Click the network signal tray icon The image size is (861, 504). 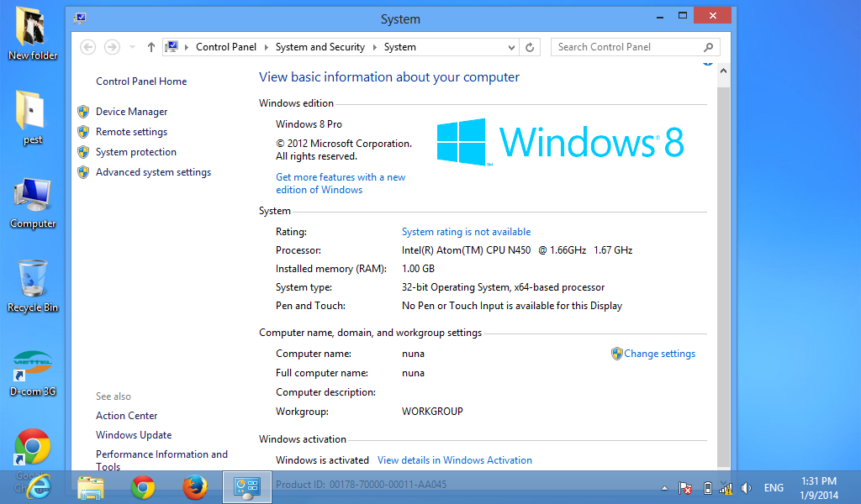pyautogui.click(x=726, y=488)
